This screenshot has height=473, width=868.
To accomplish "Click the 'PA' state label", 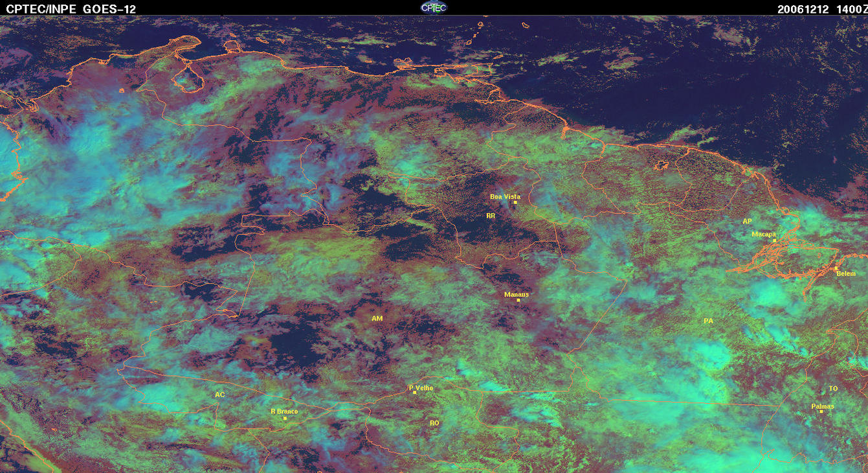I will [x=708, y=321].
